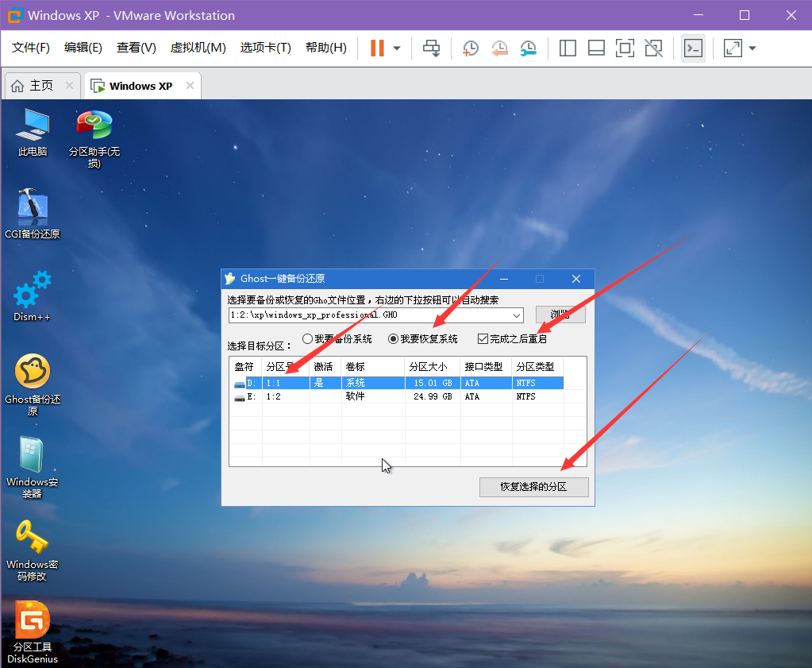This screenshot has height=668, width=812.
Task: Open the 虚拟机(M) menu
Action: click(x=198, y=48)
